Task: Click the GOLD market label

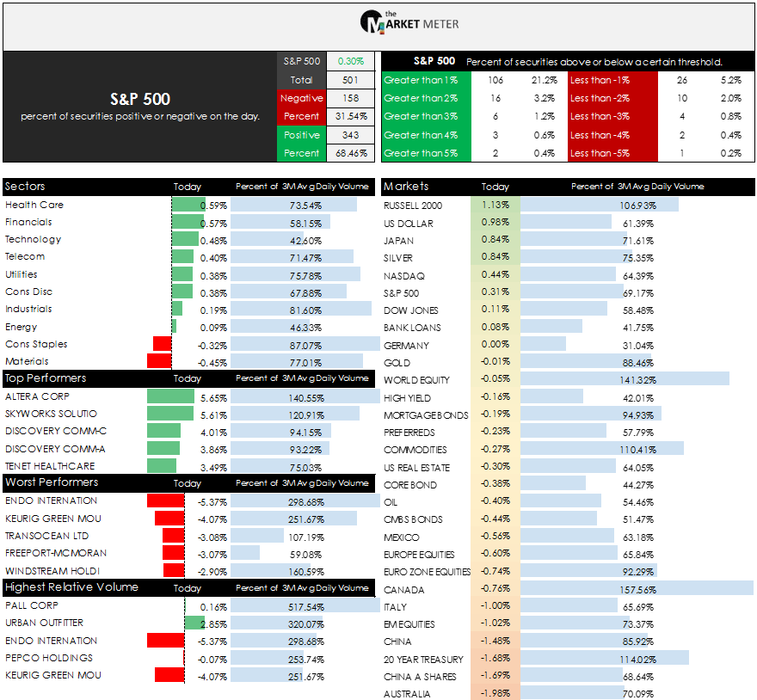Action: click(397, 363)
